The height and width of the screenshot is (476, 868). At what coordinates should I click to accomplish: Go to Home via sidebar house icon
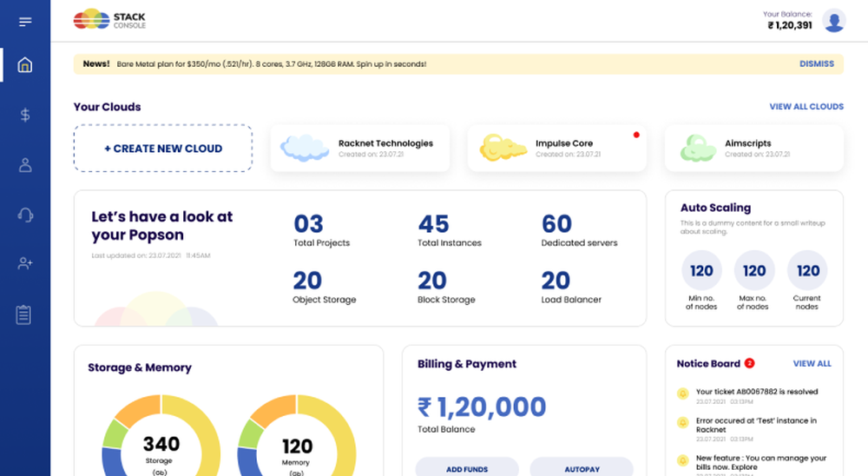[x=25, y=65]
